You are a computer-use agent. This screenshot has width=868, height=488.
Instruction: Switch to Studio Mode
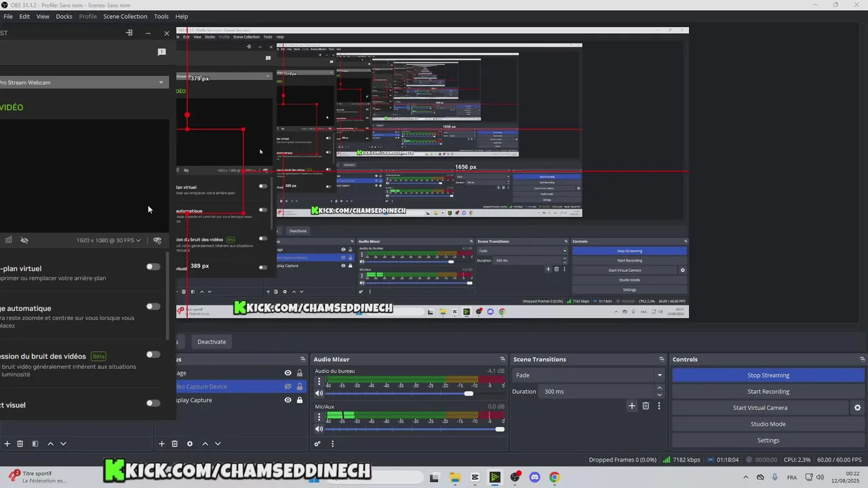pos(768,424)
